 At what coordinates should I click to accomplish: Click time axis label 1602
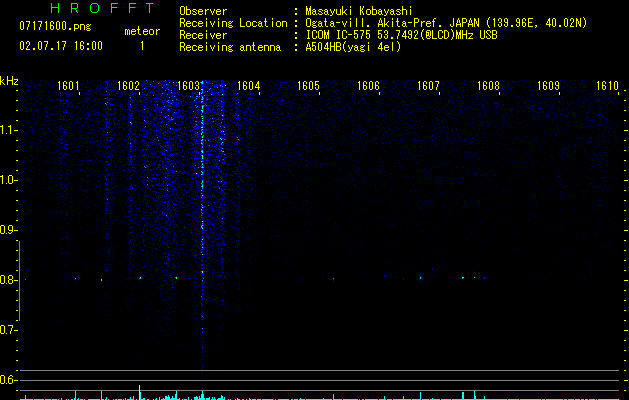click(128, 86)
